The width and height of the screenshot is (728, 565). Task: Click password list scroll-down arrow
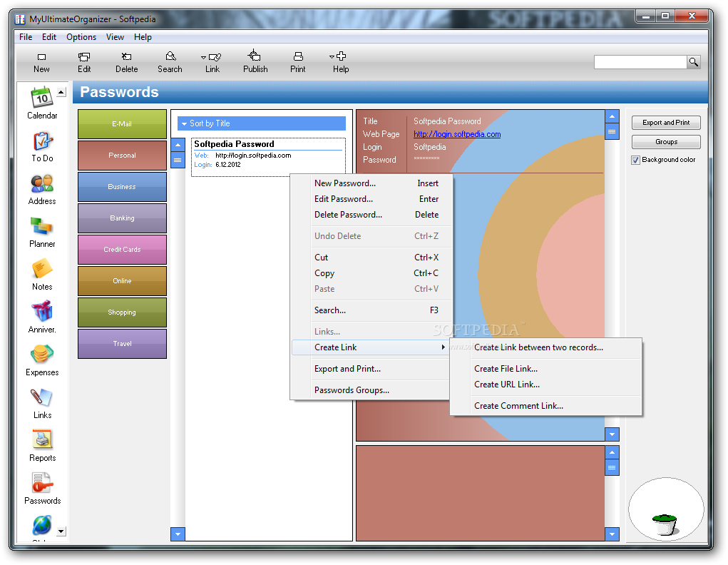178,534
